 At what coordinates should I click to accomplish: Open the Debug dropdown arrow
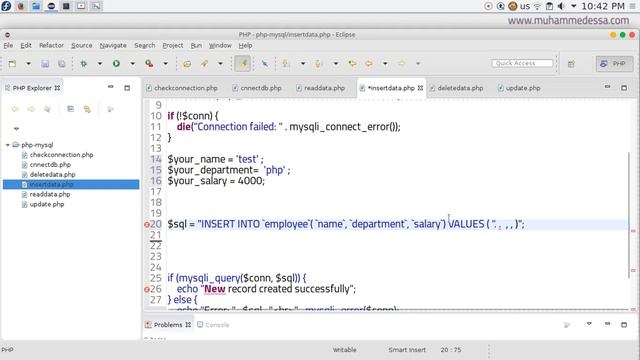tap(100, 64)
